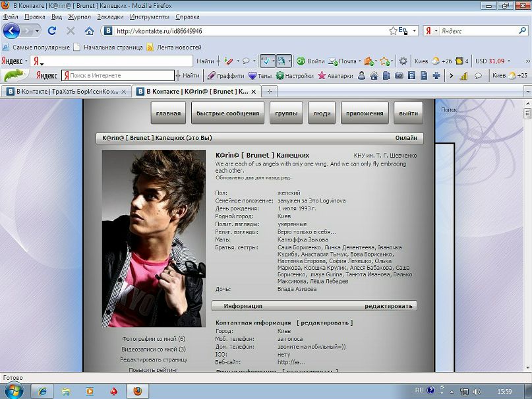Click the house icon in the chameleon toolbar
This screenshot has width=532, height=399.
coord(374,76)
